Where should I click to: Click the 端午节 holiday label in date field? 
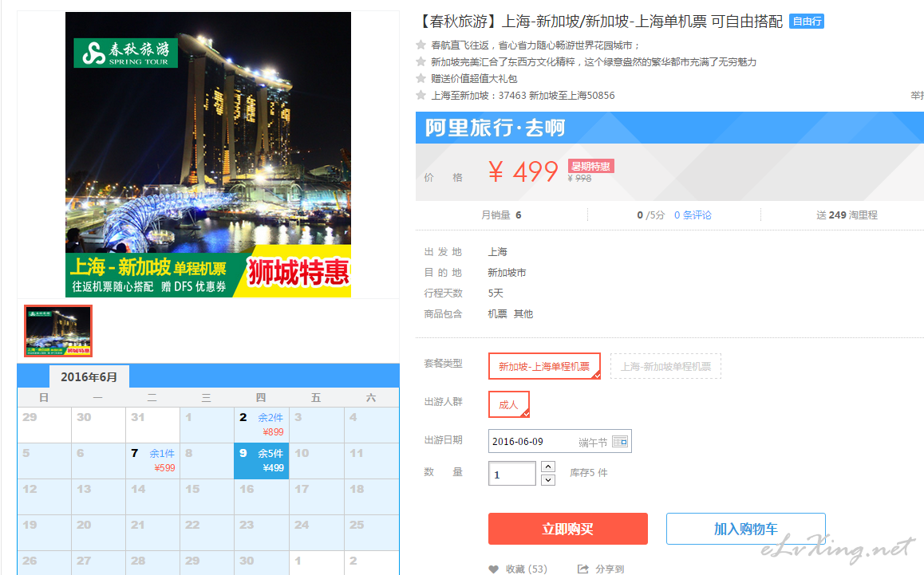(x=592, y=443)
